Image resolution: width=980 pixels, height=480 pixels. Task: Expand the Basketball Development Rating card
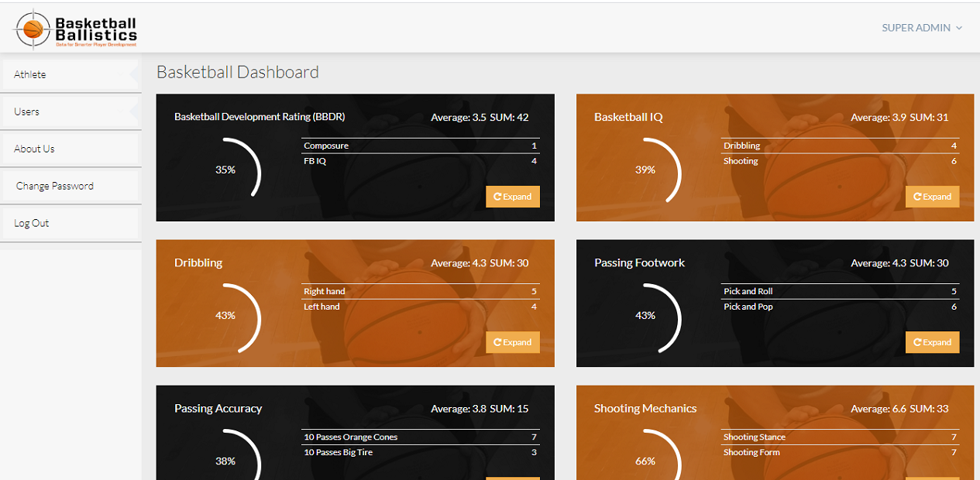[x=512, y=197]
